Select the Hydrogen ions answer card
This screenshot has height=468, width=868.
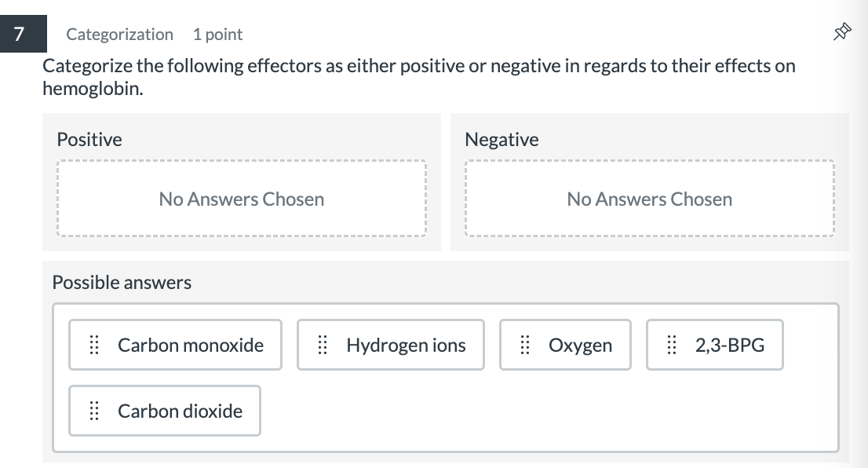[390, 345]
